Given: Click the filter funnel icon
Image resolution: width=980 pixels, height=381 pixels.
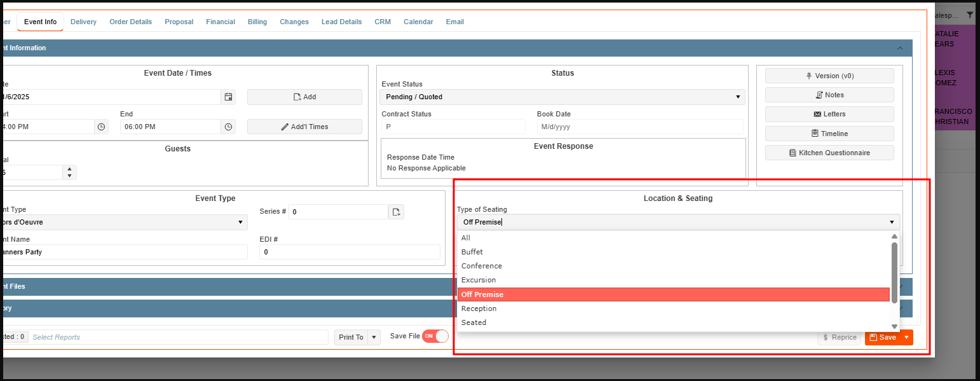Looking at the screenshot, I should click(970, 15).
